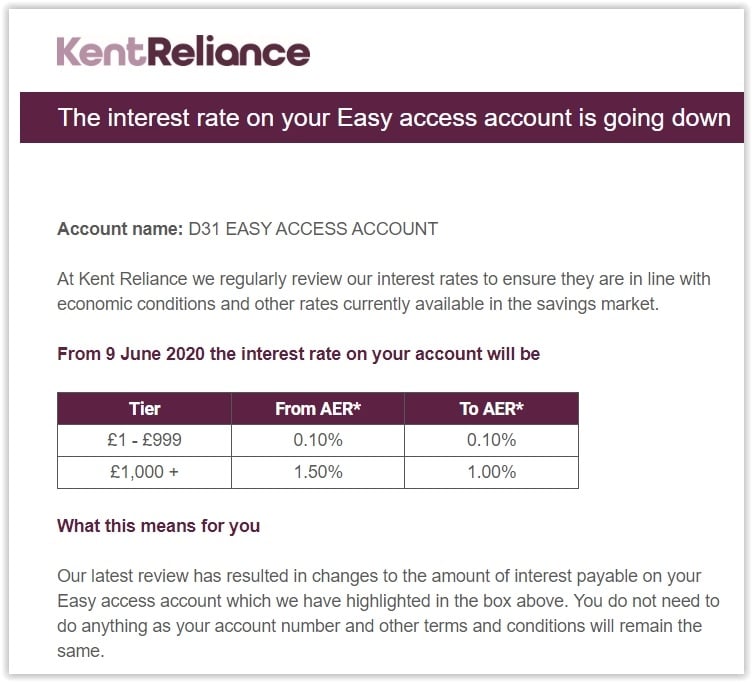This screenshot has height=682, width=752.
Task: Click the 'Tier' column header
Action: [144, 408]
